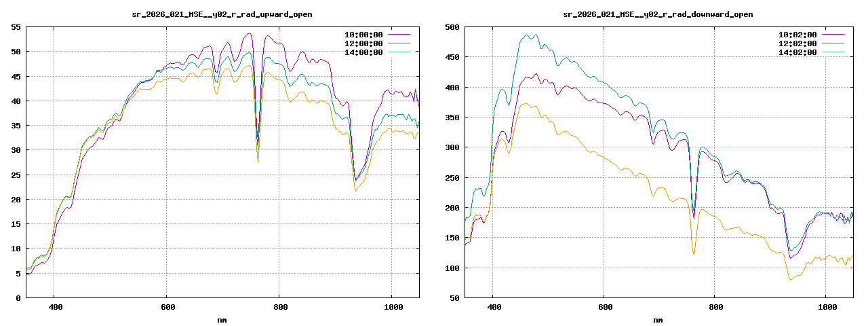Click the rad_downward_open chart title

[x=658, y=14]
